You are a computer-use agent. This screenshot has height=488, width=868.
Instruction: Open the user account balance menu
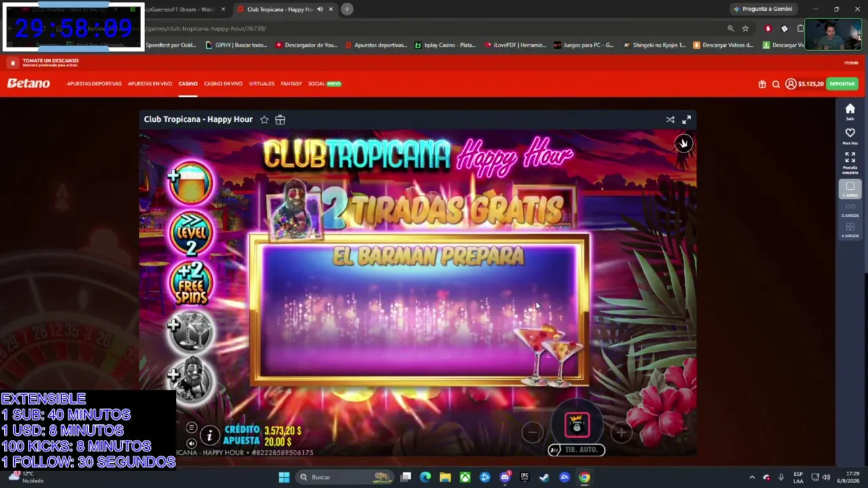click(804, 84)
